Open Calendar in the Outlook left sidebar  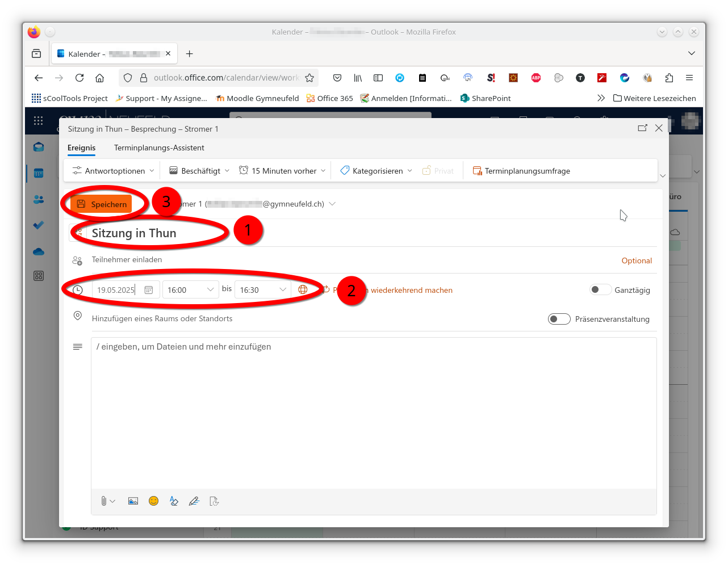tap(39, 173)
